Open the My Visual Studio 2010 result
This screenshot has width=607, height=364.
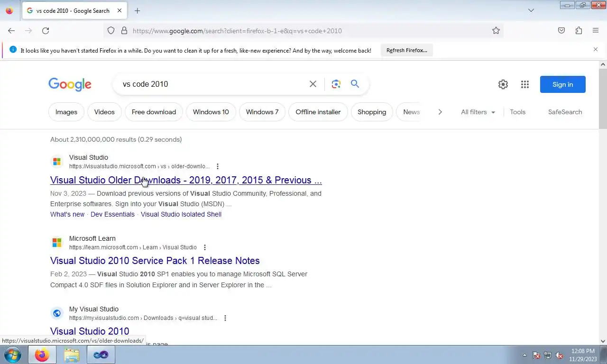pos(90,331)
